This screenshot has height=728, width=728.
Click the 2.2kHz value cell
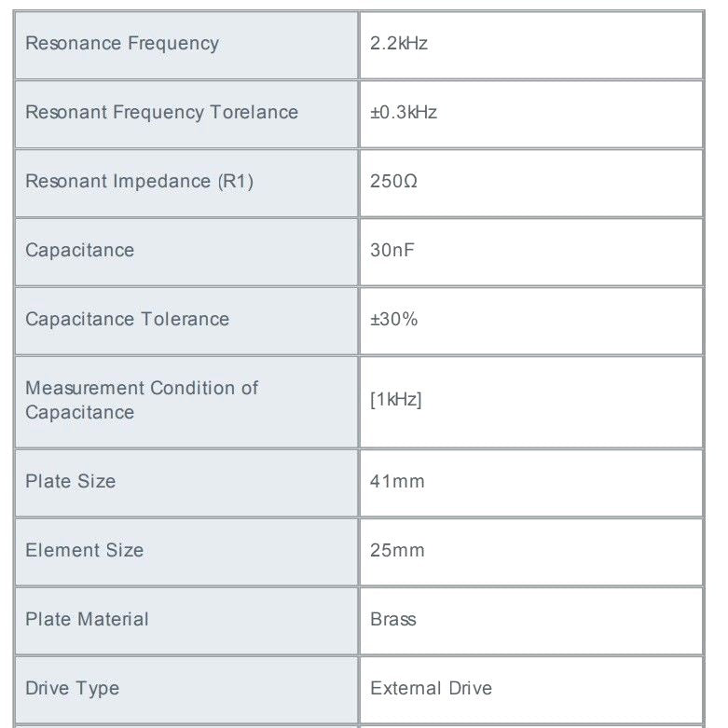[x=531, y=45]
